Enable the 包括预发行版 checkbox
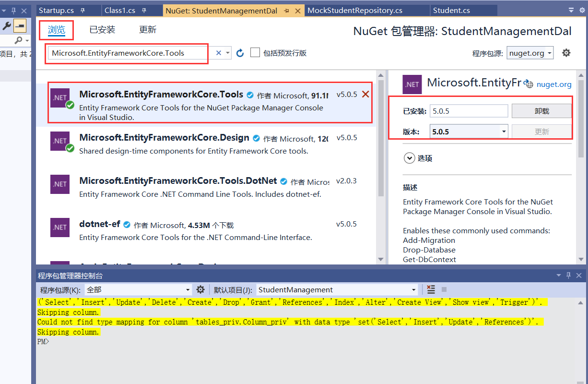The height and width of the screenshot is (384, 588). [x=255, y=53]
